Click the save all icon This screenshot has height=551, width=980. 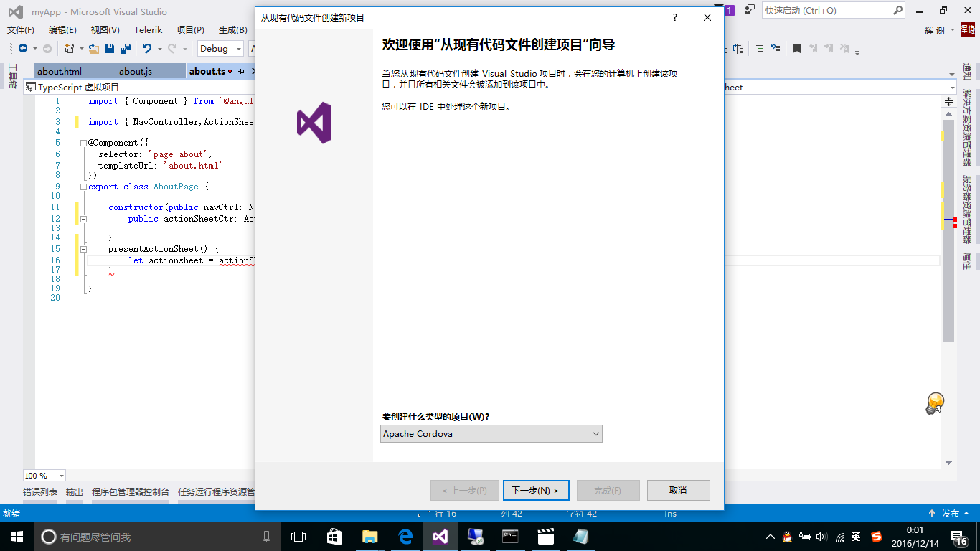pyautogui.click(x=126, y=49)
